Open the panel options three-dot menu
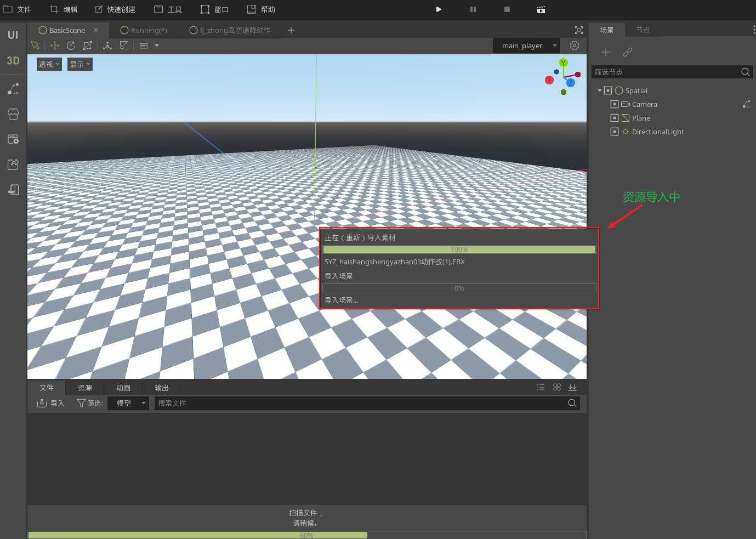The height and width of the screenshot is (539, 756). click(754, 30)
